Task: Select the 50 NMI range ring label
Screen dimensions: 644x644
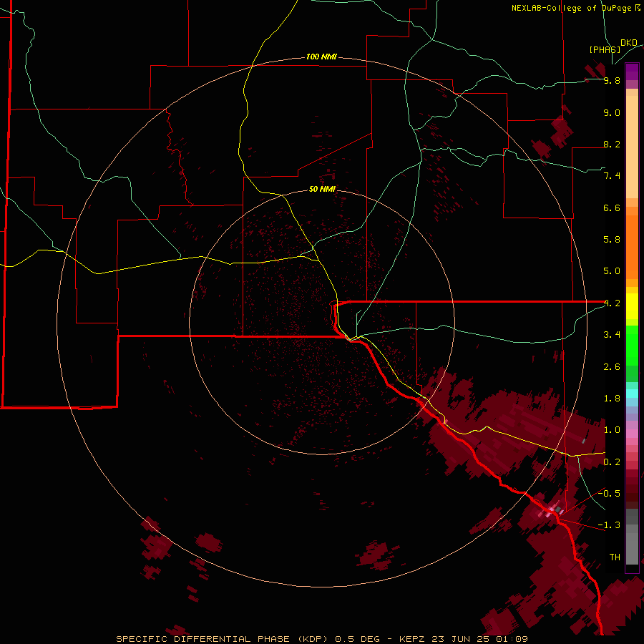Action: point(322,189)
